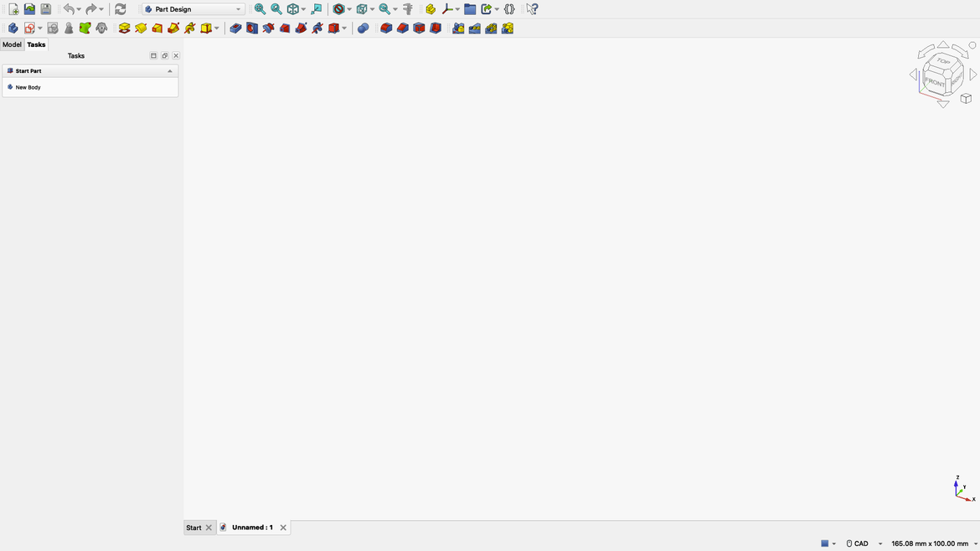Select the Start document tab
This screenshot has height=551, width=980.
[x=193, y=527]
